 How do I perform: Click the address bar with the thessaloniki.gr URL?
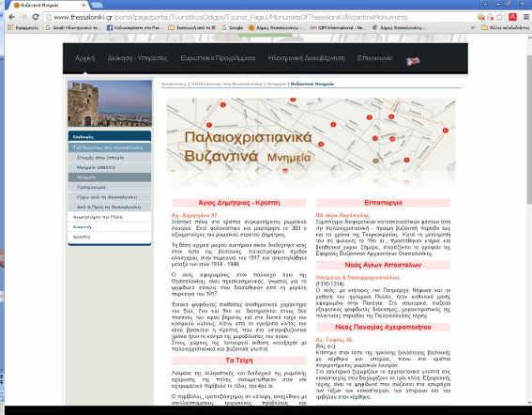coord(260,17)
